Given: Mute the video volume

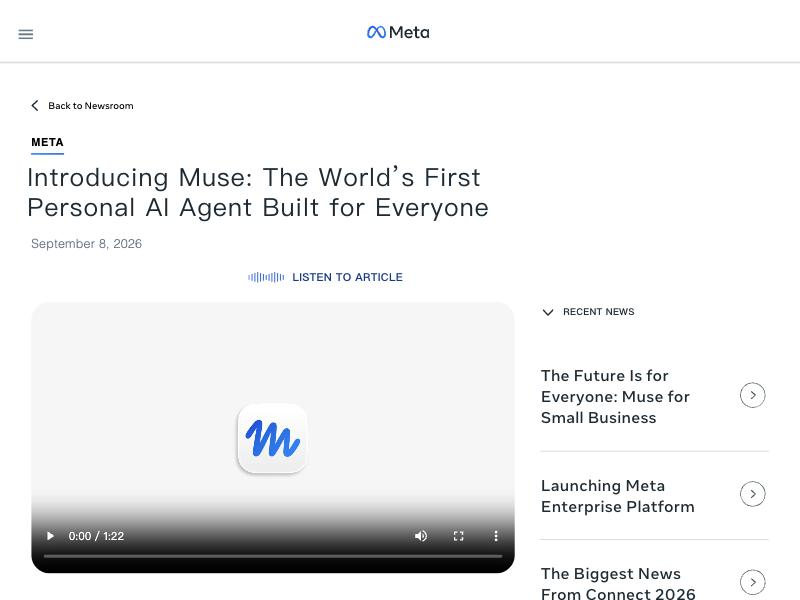Looking at the screenshot, I should tap(421, 536).
